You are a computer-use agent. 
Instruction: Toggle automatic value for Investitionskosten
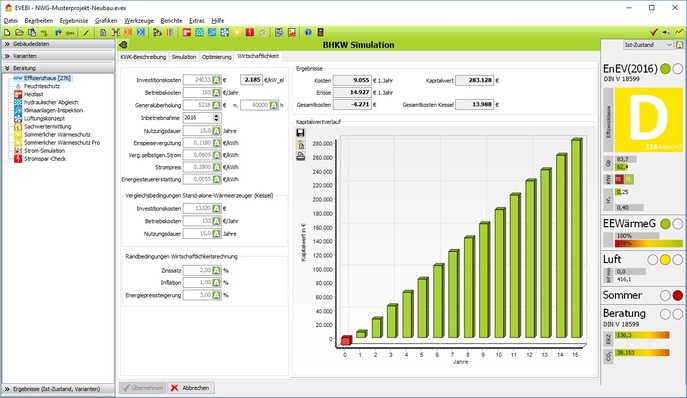pos(216,80)
